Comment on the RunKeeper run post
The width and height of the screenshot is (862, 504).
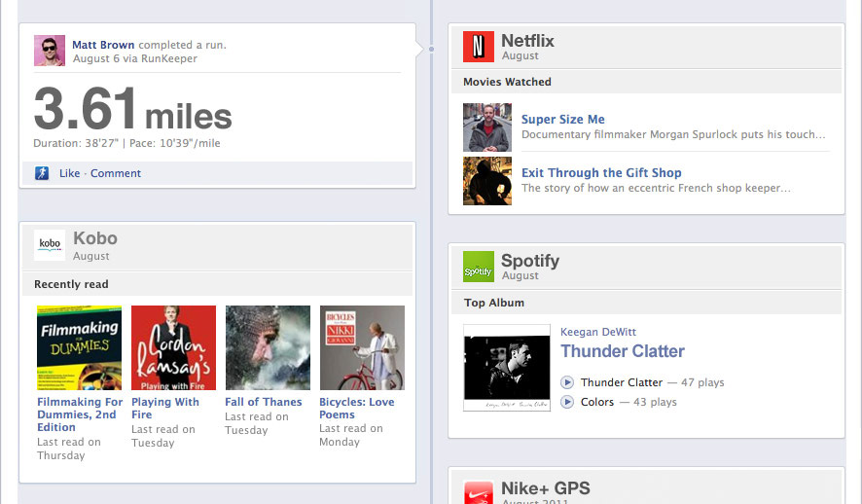coord(116,173)
